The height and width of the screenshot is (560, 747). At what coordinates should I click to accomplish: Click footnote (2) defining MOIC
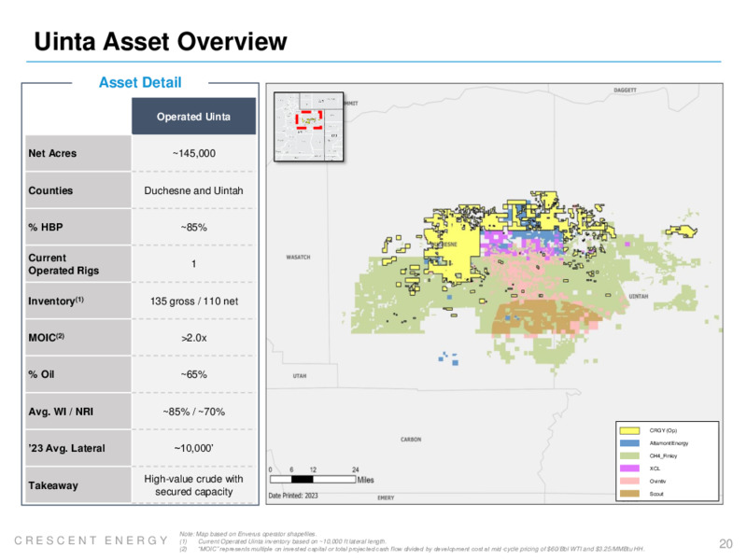pyautogui.click(x=412, y=549)
